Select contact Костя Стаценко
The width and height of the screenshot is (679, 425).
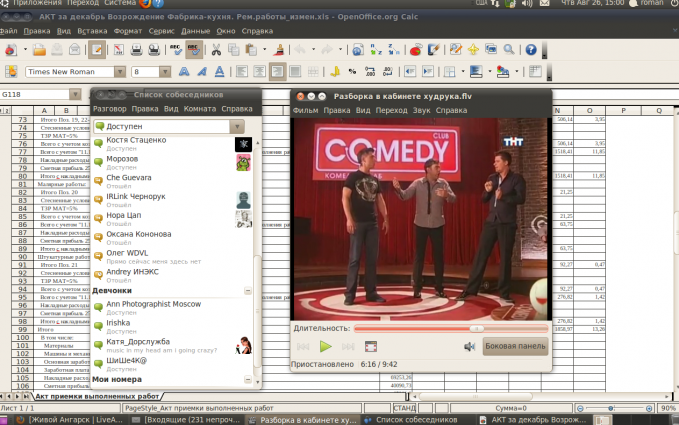coord(135,139)
